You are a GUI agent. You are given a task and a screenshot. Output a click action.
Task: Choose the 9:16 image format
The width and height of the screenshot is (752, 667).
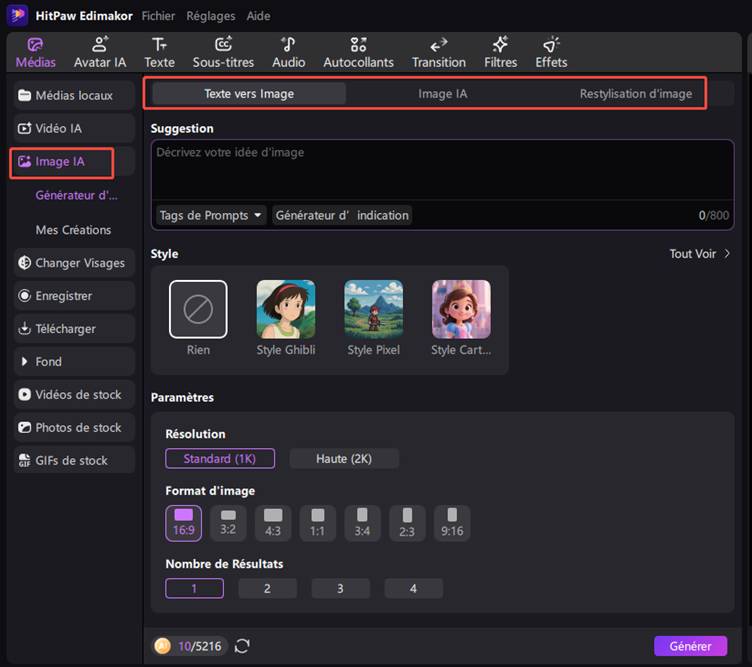point(452,523)
